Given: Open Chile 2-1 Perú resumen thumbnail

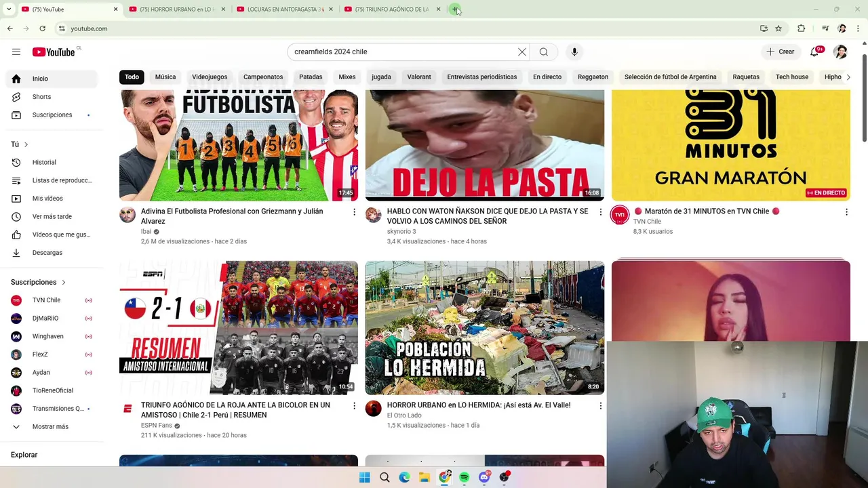Looking at the screenshot, I should pyautogui.click(x=239, y=328).
